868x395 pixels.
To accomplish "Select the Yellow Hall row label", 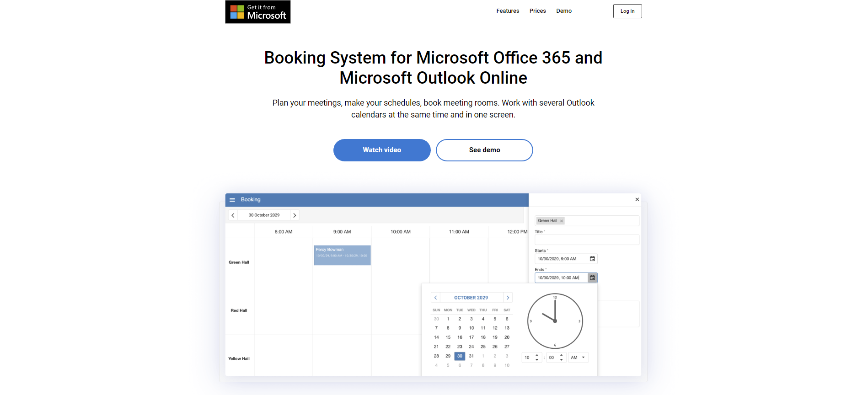I will 239,359.
